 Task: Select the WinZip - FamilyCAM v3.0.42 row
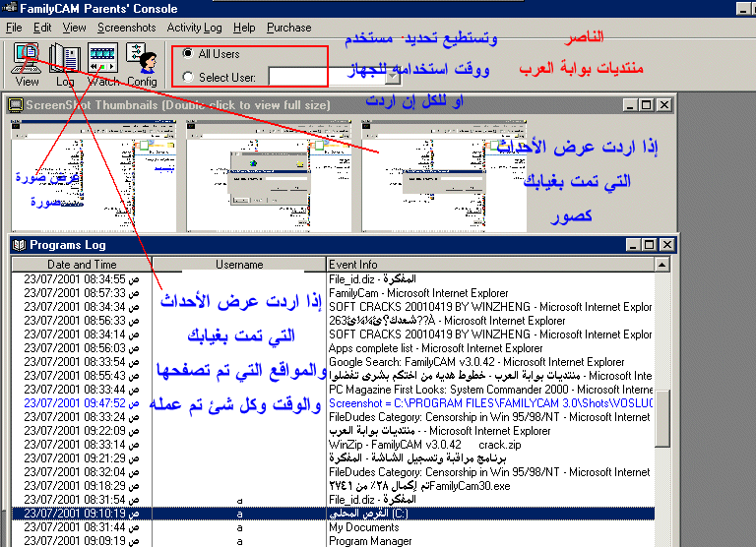[x=333, y=445]
